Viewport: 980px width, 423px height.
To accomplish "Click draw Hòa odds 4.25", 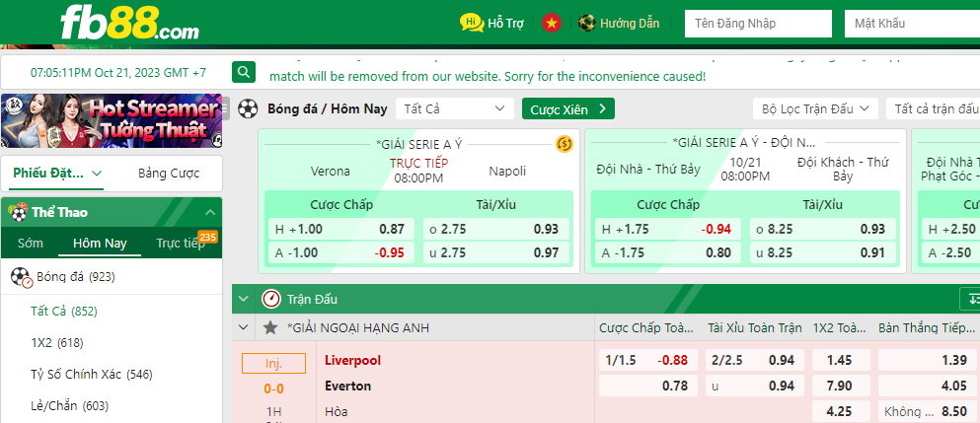I will click(840, 412).
